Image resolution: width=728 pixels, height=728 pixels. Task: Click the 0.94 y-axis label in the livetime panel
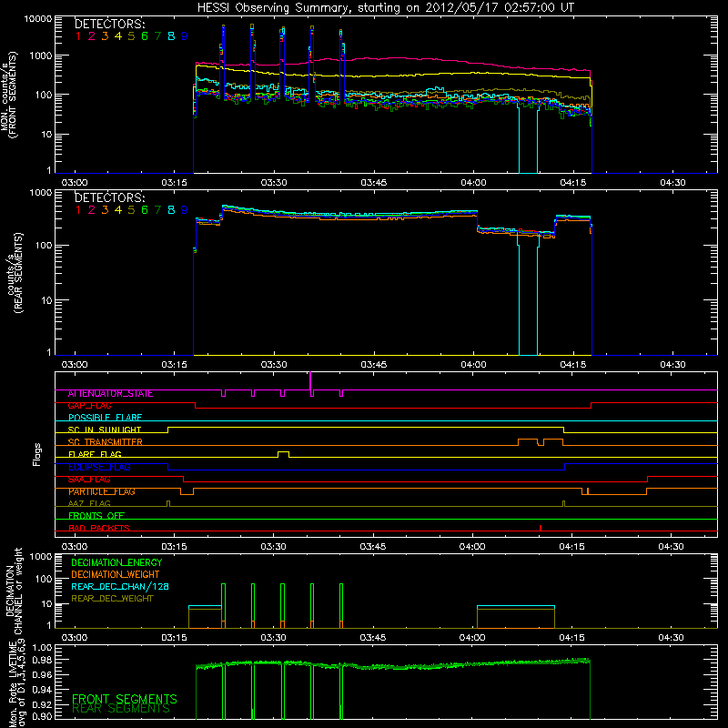pos(43,690)
